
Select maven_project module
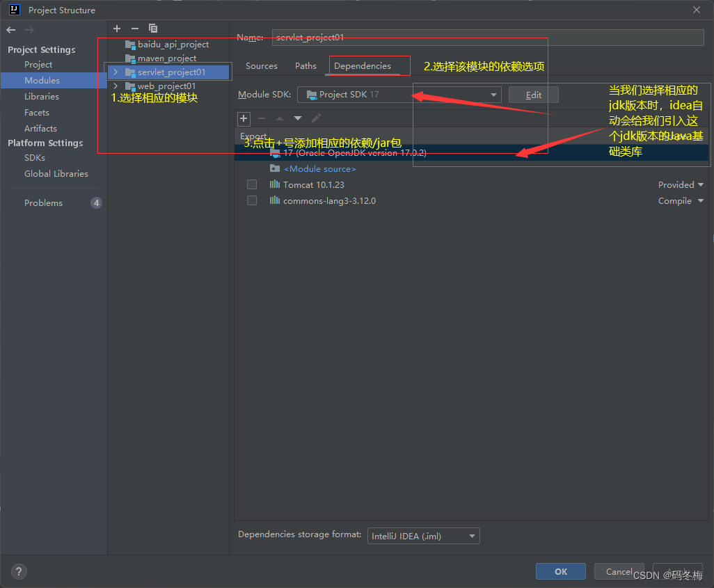click(x=167, y=58)
